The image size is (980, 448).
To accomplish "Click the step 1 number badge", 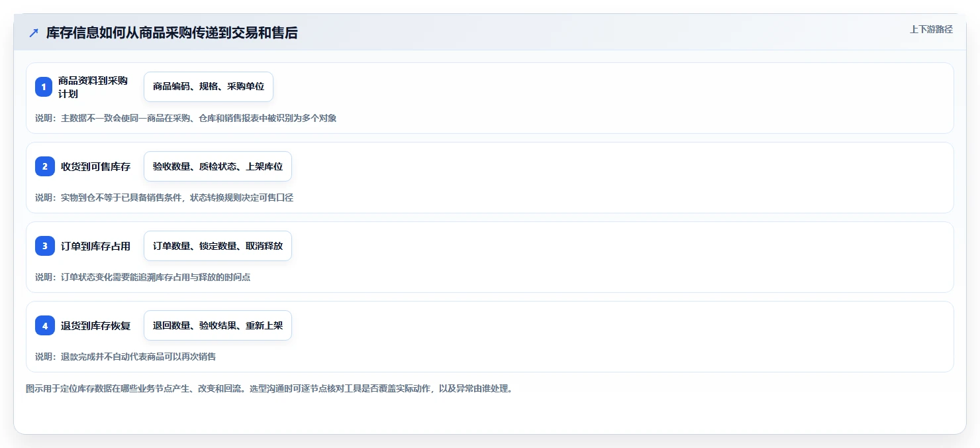I will tap(44, 87).
